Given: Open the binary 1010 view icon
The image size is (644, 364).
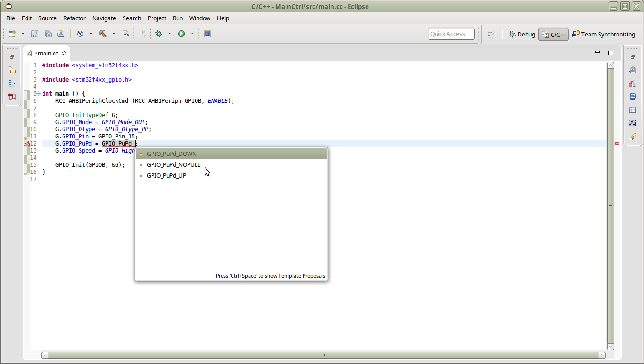Looking at the screenshot, I should (x=633, y=123).
